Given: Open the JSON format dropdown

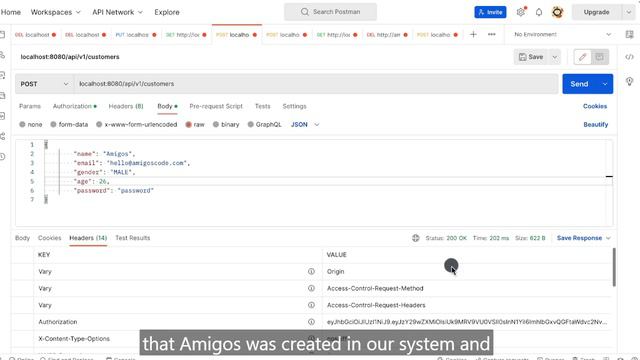Looking at the screenshot, I should point(305,124).
